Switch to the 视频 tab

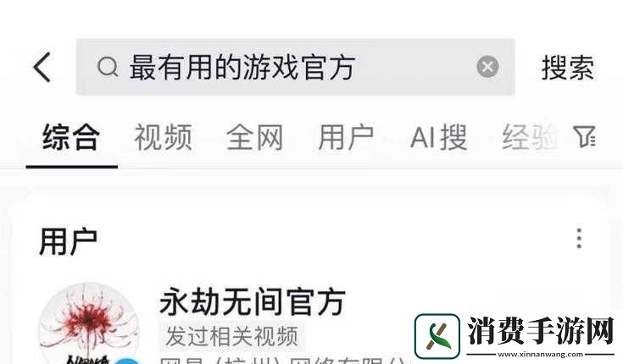pos(164,137)
